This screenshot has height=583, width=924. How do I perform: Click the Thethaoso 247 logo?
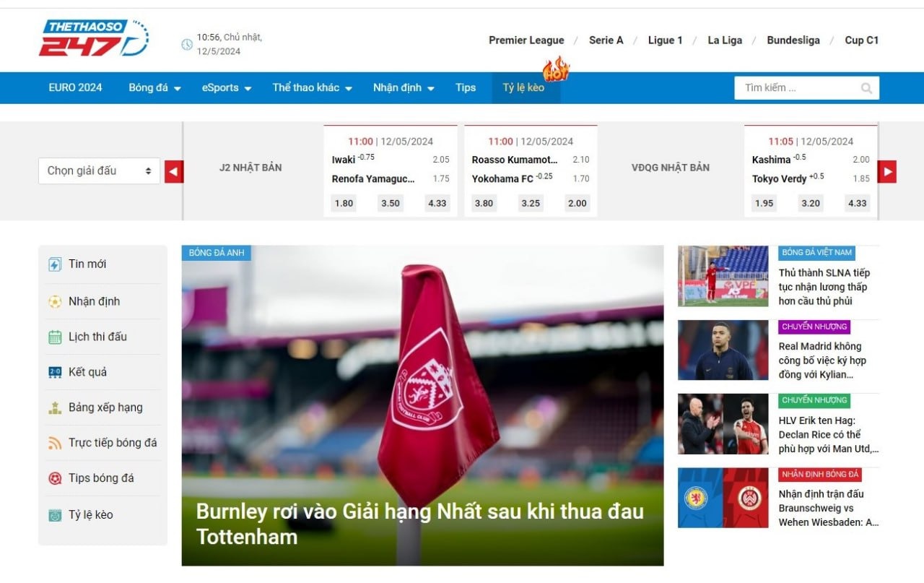(x=94, y=38)
